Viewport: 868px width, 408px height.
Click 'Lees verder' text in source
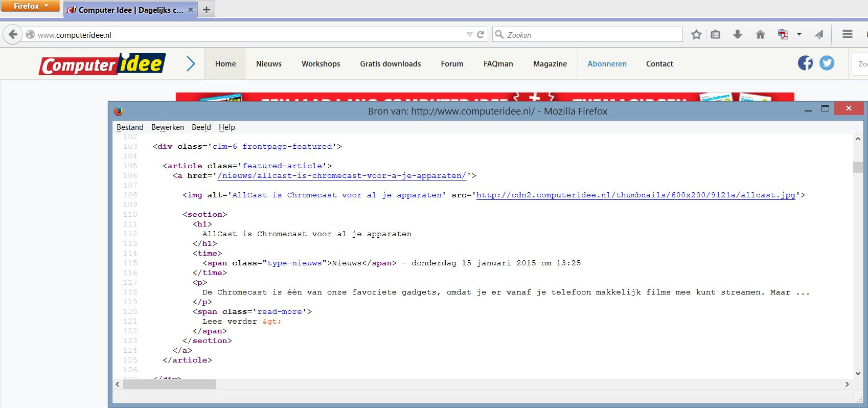[x=230, y=322]
